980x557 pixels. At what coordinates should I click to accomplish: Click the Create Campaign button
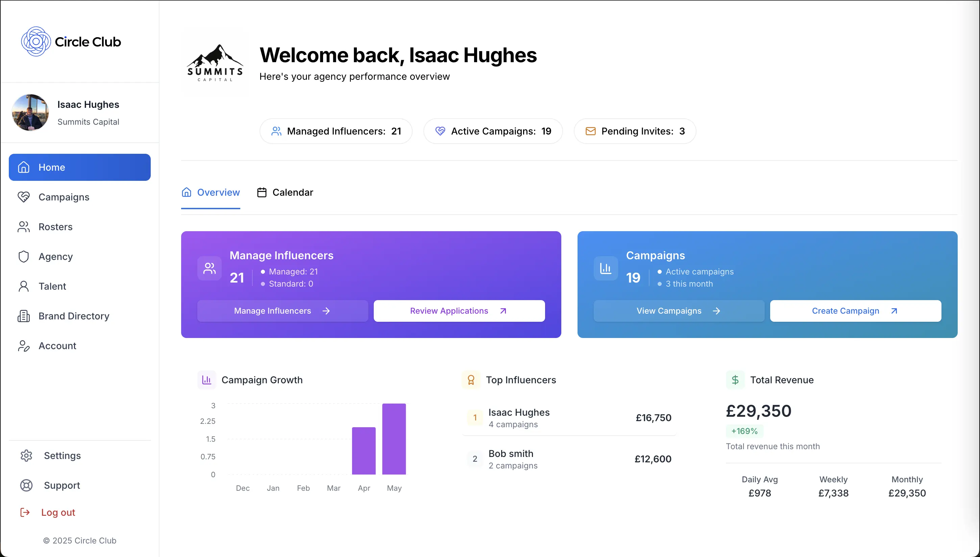(855, 311)
